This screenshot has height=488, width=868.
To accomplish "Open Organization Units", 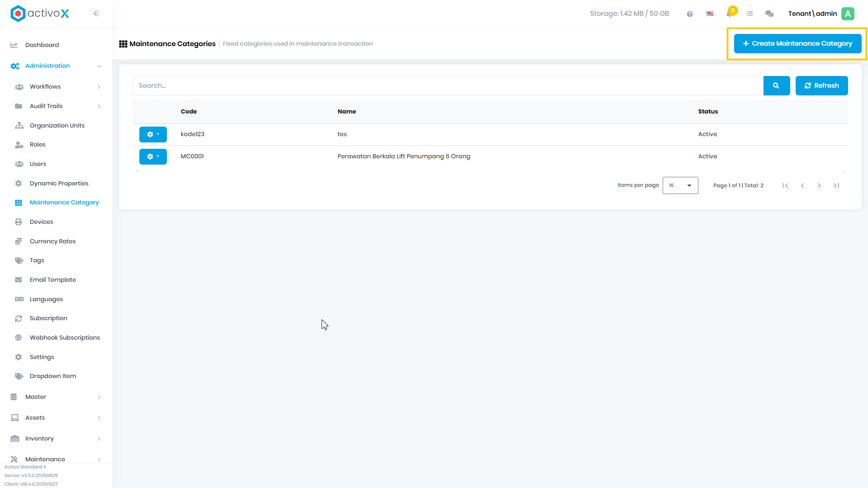I will pos(57,126).
